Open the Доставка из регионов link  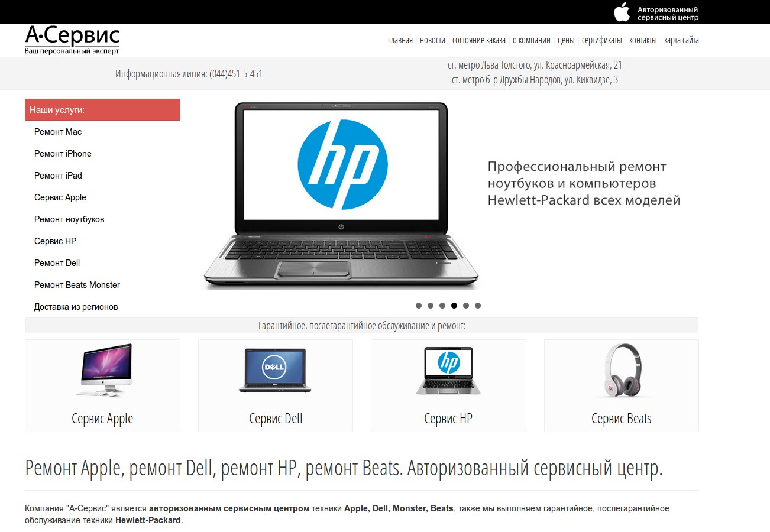coord(76,307)
